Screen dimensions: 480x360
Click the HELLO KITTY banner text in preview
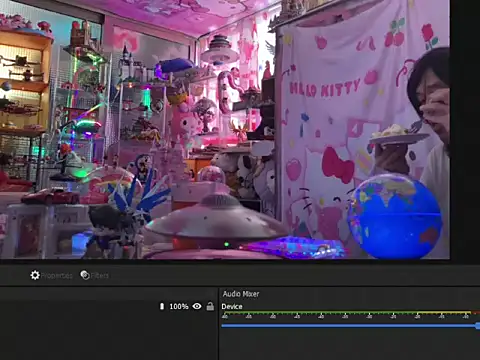tap(325, 88)
